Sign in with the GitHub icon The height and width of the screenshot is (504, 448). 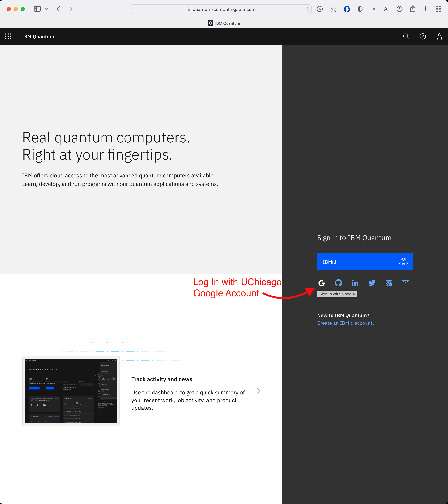338,283
